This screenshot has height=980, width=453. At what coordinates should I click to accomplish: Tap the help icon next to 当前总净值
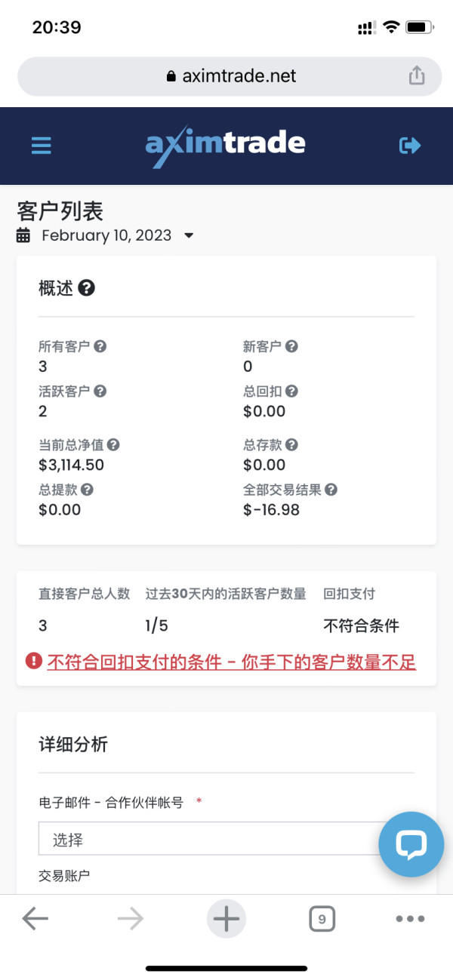[x=113, y=445]
